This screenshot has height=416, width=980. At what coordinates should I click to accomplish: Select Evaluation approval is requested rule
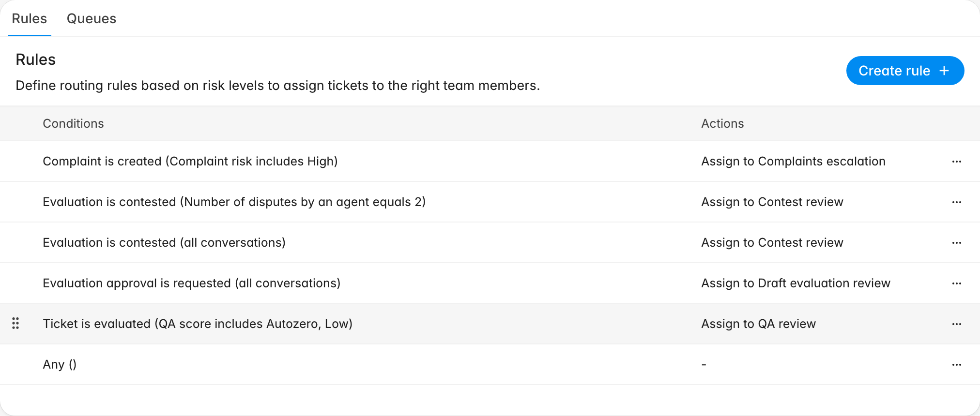[490, 283]
